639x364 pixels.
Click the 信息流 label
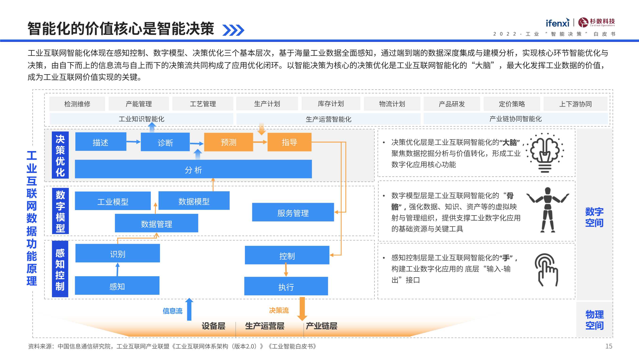(x=172, y=311)
